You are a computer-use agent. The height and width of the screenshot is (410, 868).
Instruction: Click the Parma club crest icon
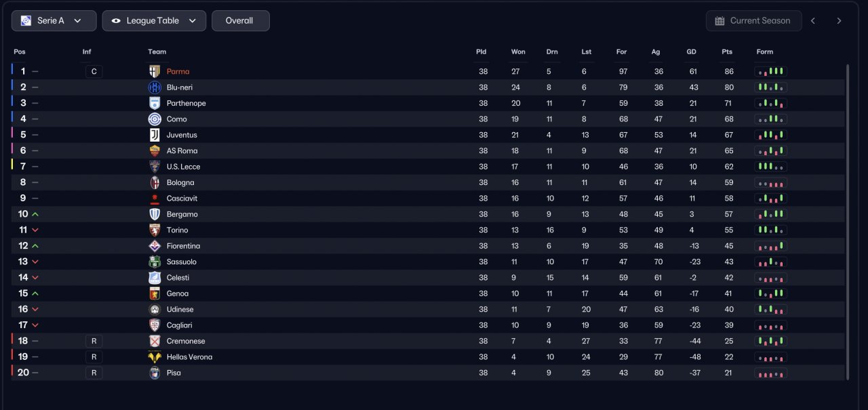pos(155,71)
